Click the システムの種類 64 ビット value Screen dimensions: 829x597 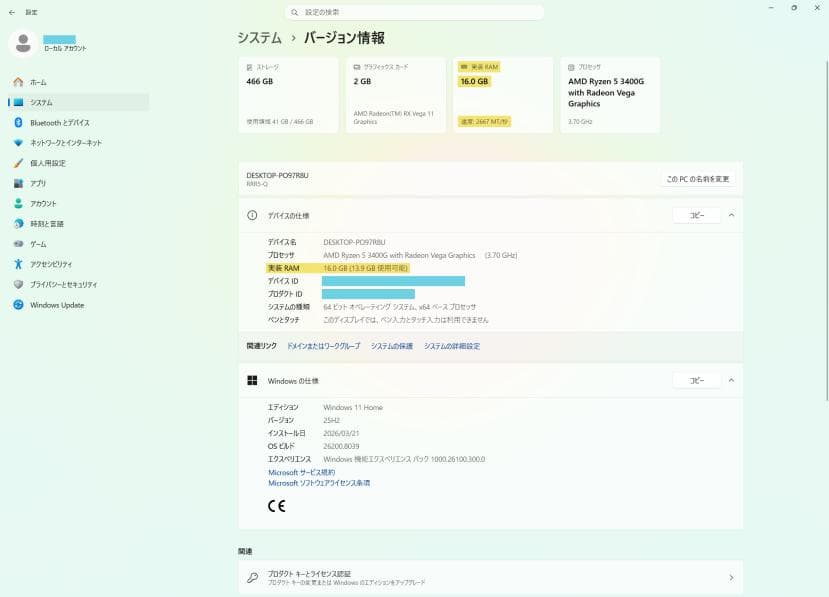[x=399, y=307]
